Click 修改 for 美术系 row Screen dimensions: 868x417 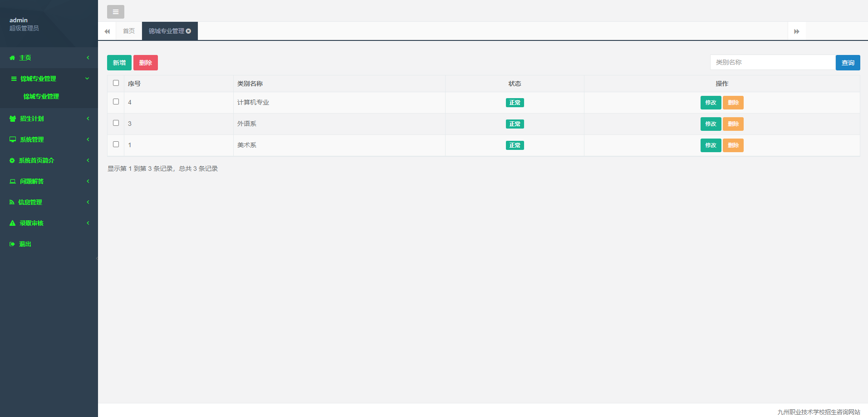(711, 145)
